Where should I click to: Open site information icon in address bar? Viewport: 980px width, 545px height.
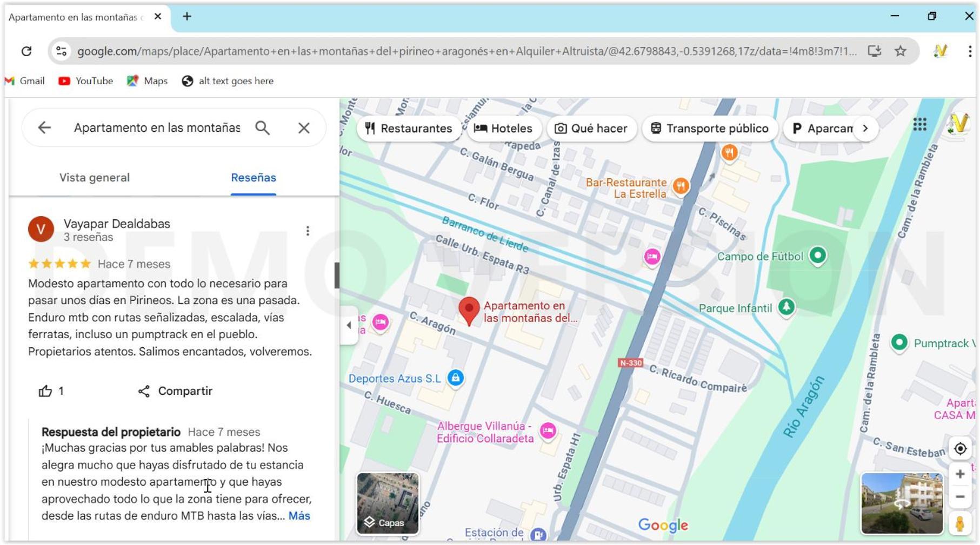click(x=61, y=51)
